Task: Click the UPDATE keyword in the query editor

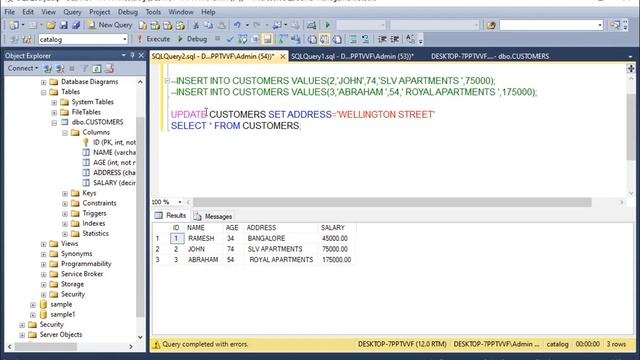Action: tap(189, 115)
